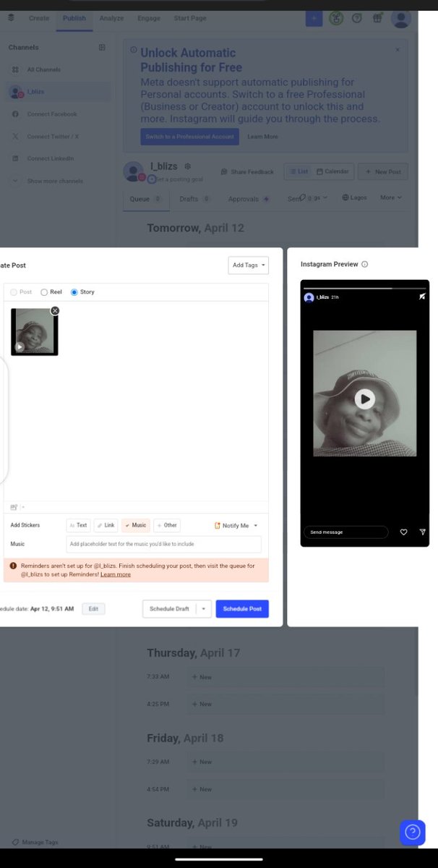The image size is (438, 868).
Task: Open the Notify Me dropdown
Action: point(236,526)
